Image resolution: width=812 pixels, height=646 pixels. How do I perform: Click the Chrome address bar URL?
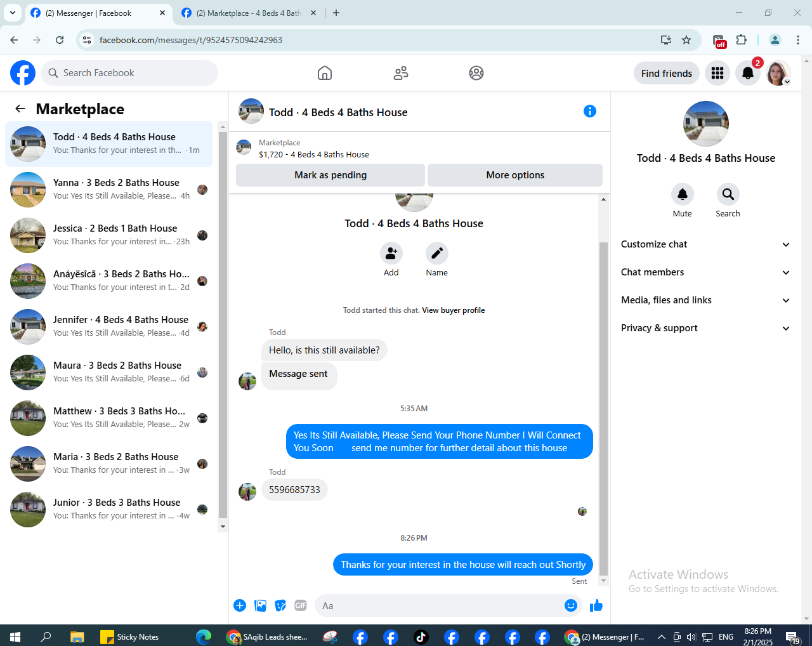[x=191, y=40]
